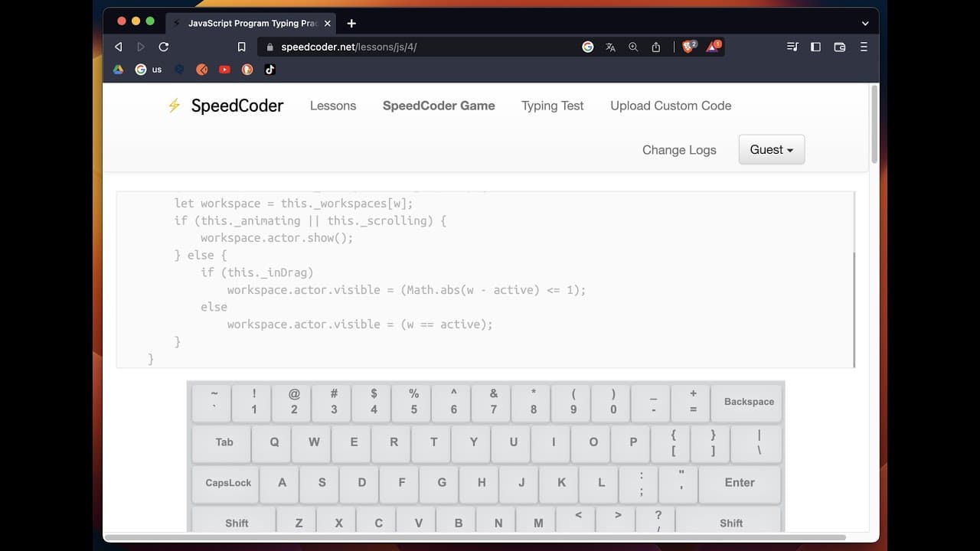Click the code line '} else {'
The image size is (980, 551).
(x=201, y=256)
